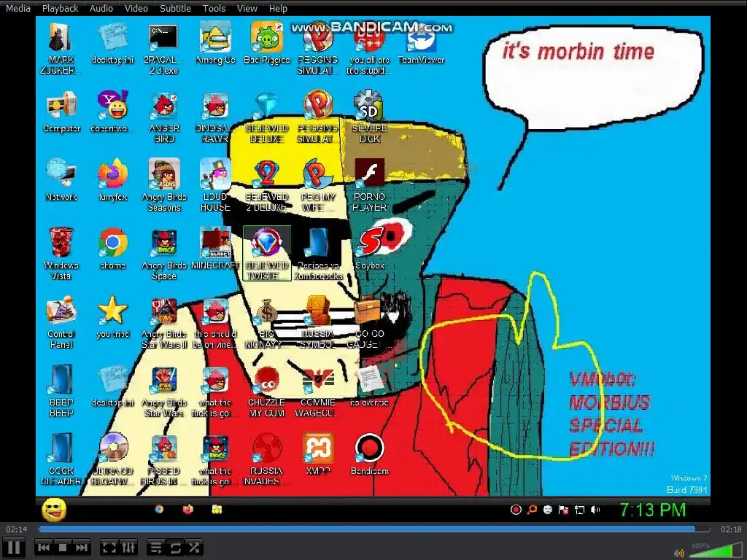Select the BEEP BEEP desktop icon
The height and width of the screenshot is (560, 747).
(61, 392)
